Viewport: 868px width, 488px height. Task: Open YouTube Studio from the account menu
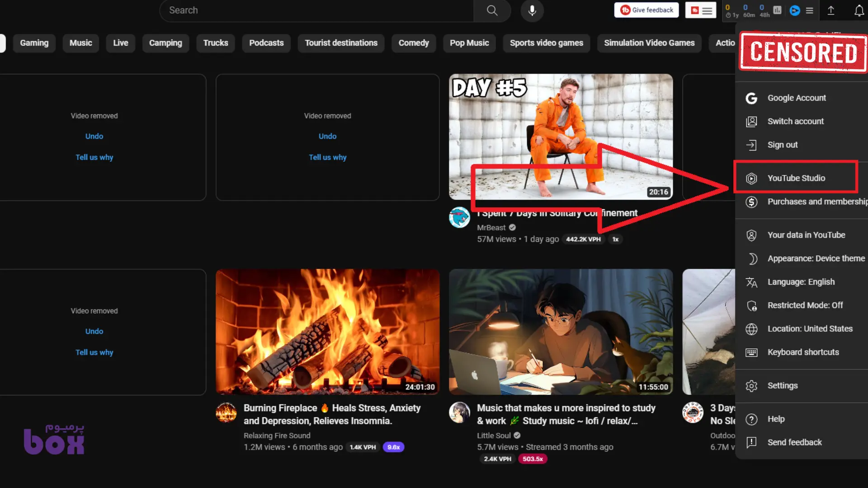(796, 178)
